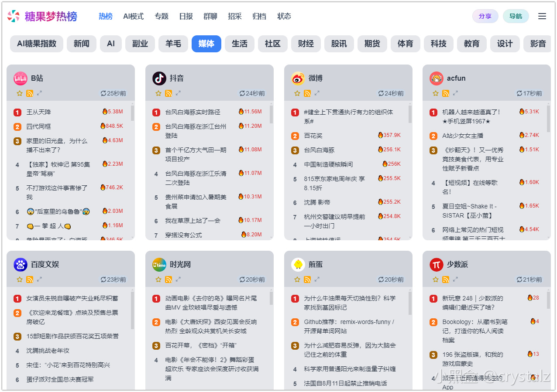The height and width of the screenshot is (392, 557).
Task: Favorite the 时光网 card with star icon
Action: tap(158, 280)
